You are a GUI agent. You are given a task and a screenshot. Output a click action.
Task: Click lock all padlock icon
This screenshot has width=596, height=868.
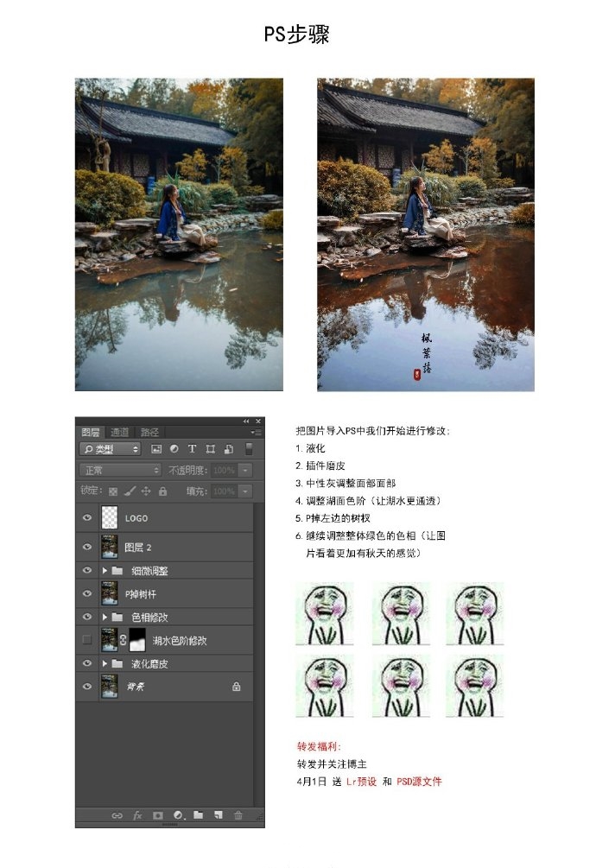pos(162,491)
